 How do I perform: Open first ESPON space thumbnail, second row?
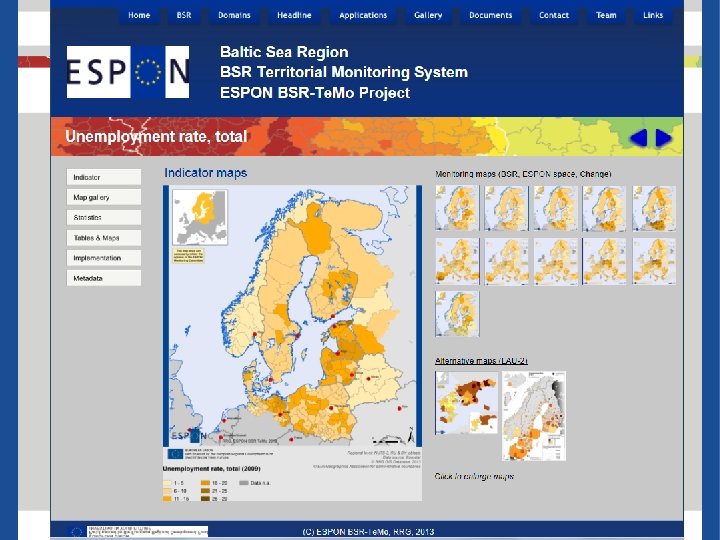(x=457, y=261)
